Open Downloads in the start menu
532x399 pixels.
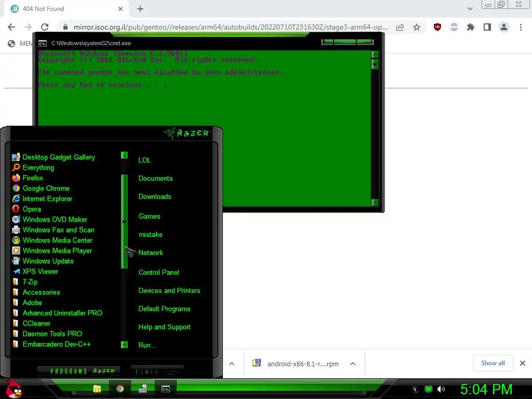[x=155, y=197]
